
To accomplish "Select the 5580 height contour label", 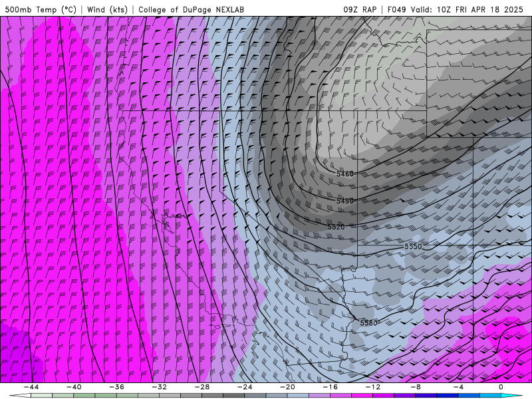I will click(368, 323).
